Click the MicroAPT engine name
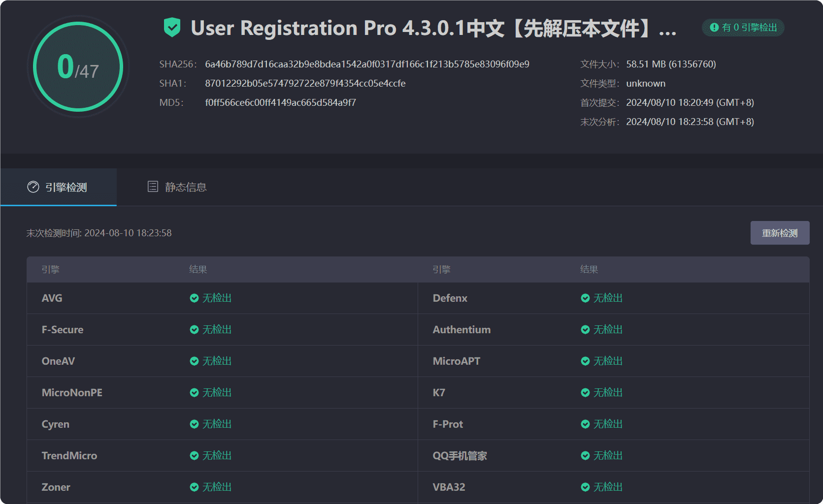Screen dimensions: 823x504 (456, 361)
